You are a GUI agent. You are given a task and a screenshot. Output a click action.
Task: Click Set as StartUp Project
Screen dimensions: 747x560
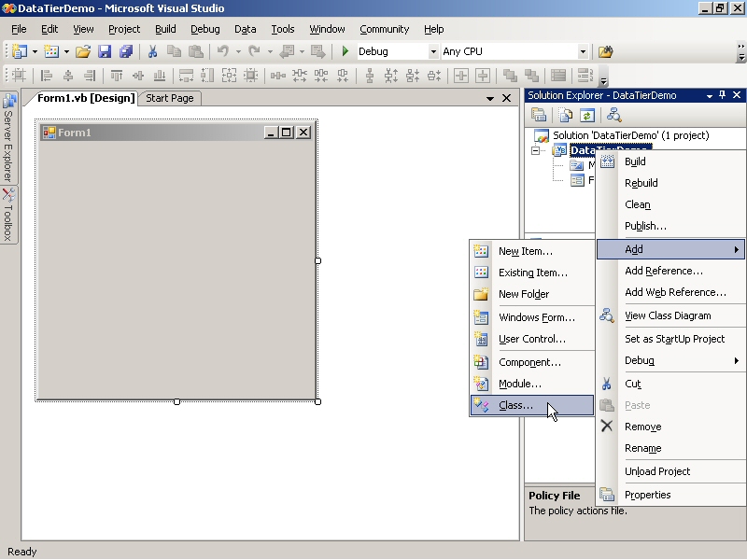click(670, 339)
